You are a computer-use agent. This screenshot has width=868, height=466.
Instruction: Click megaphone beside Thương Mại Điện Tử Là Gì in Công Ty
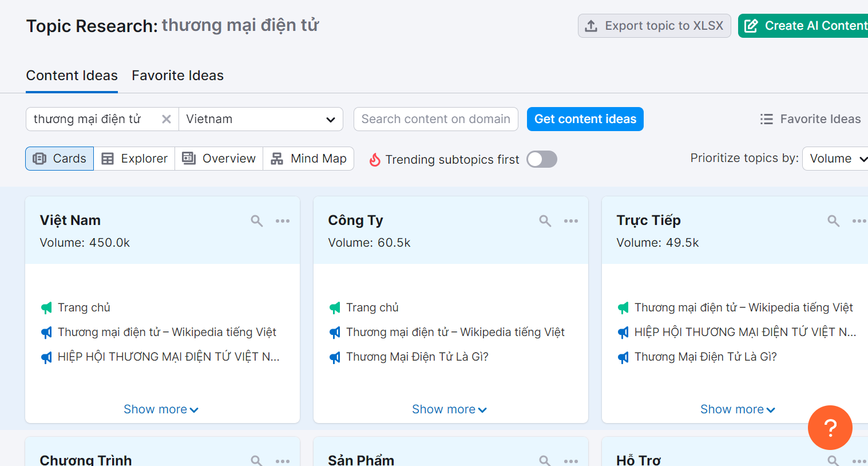tap(335, 357)
